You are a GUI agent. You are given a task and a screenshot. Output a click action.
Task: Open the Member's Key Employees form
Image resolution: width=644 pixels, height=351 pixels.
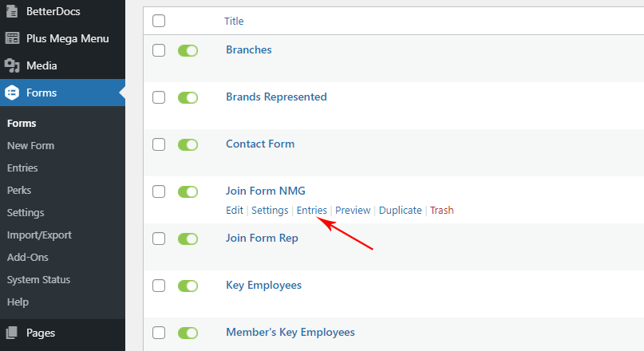click(290, 332)
